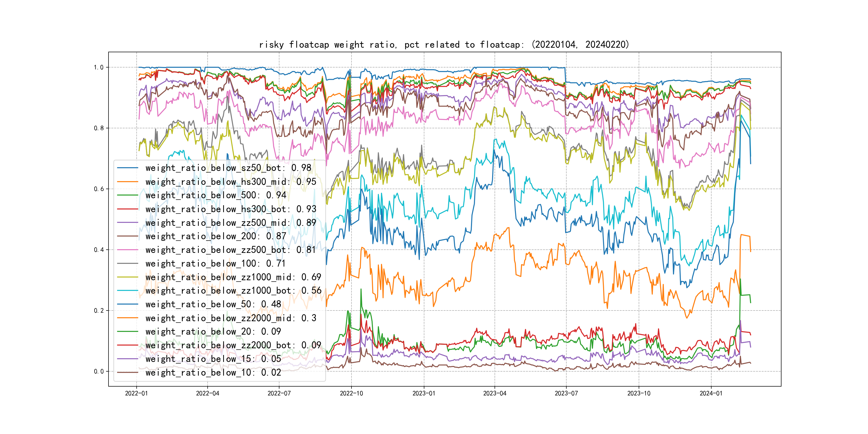The width and height of the screenshot is (868, 434).
Task: Click the 2023-07 x-axis tick label
Action: [566, 393]
